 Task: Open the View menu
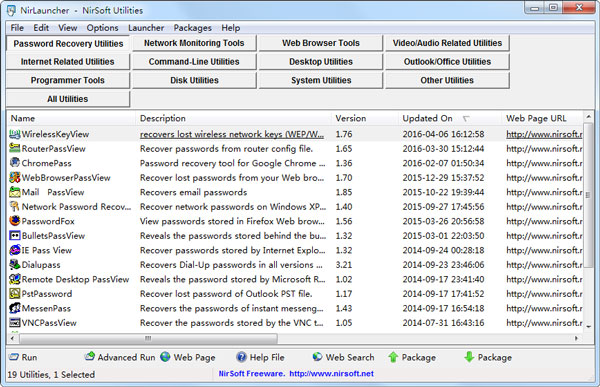coord(68,28)
